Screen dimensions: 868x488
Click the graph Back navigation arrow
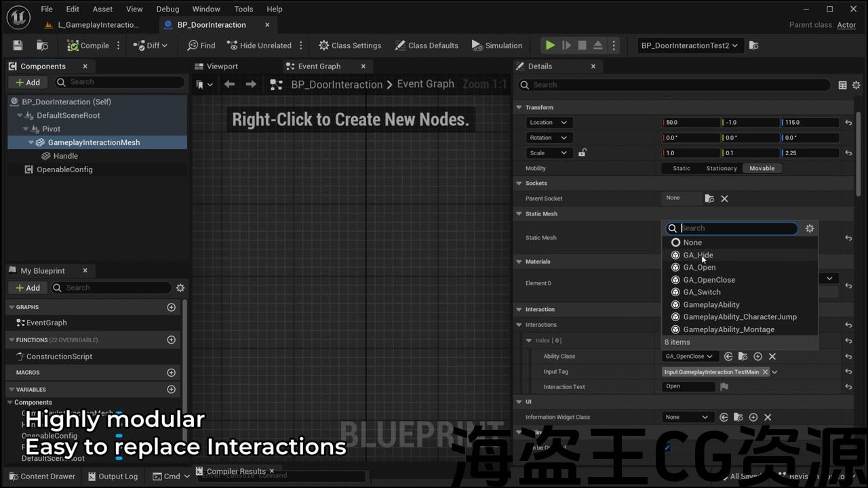coord(229,85)
